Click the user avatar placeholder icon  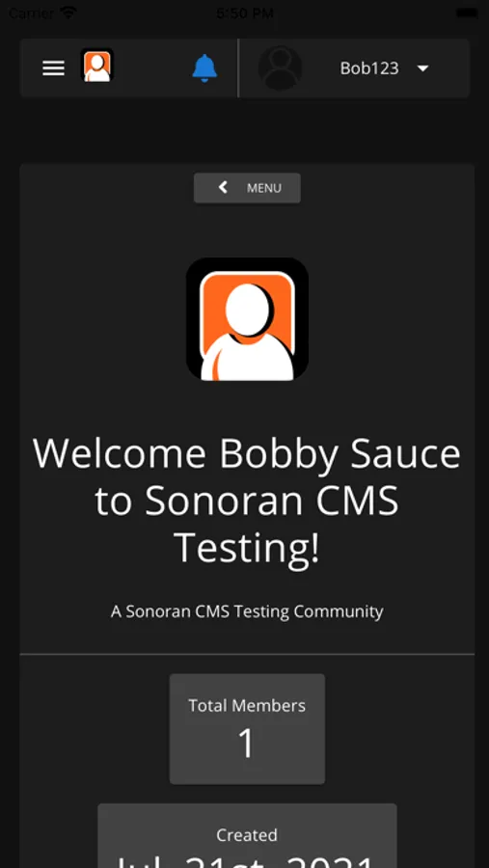[x=281, y=68]
